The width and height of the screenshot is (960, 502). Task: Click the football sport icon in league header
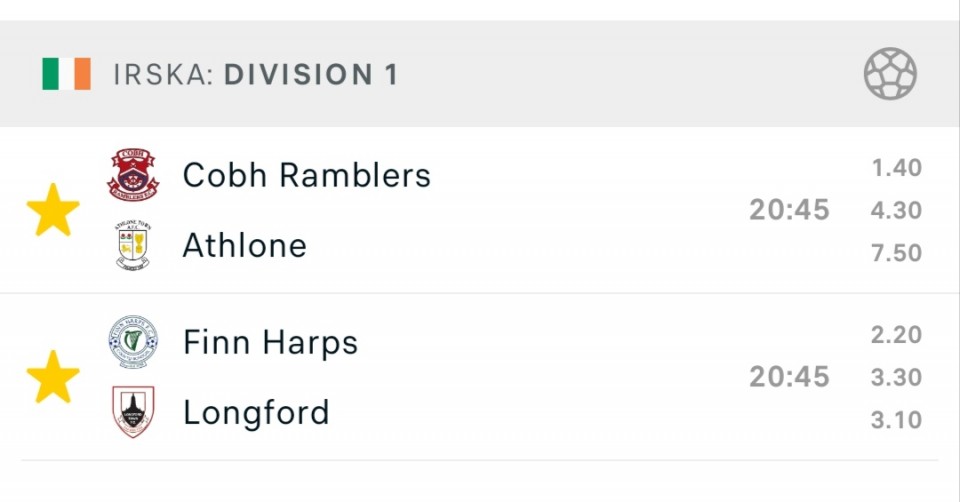(890, 73)
